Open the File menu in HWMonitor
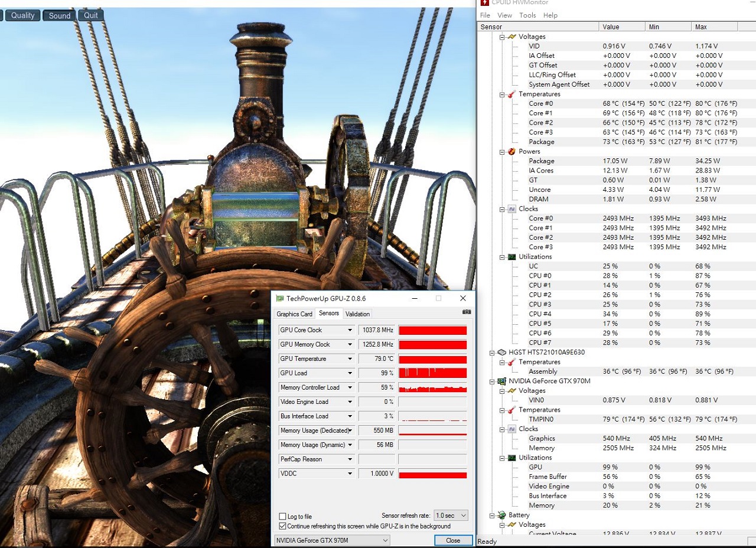Image resolution: width=756 pixels, height=548 pixels. tap(485, 15)
